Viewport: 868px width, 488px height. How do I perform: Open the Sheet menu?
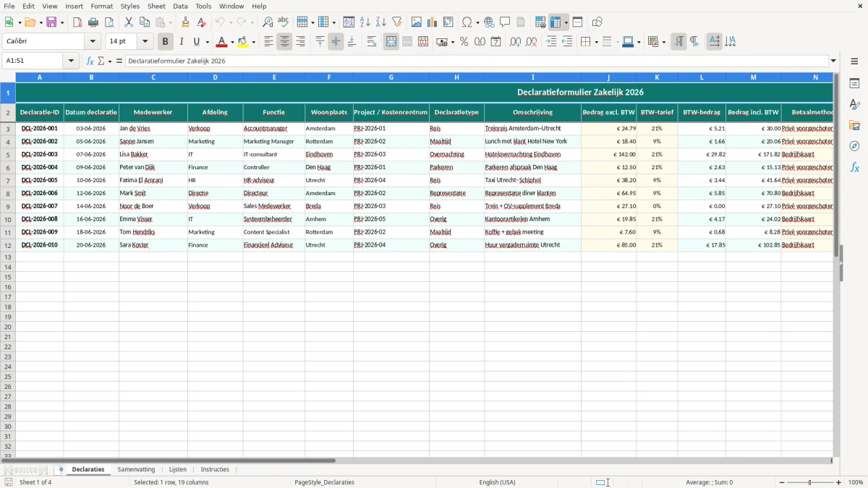coord(156,6)
